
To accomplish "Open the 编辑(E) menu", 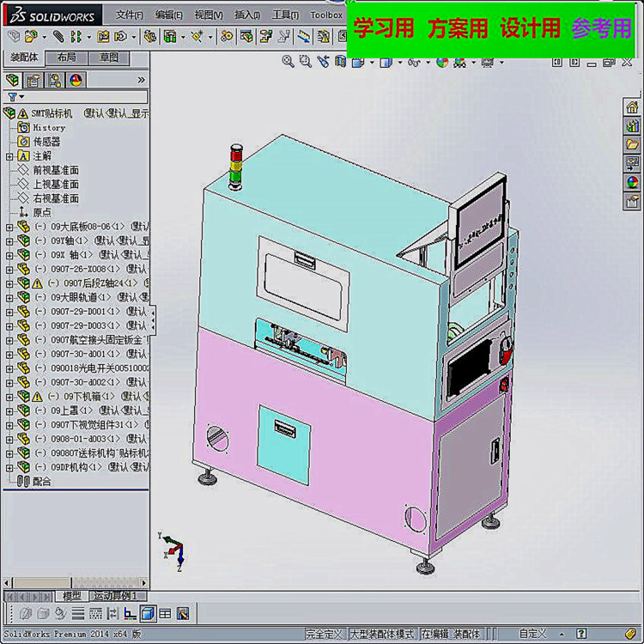I will pyautogui.click(x=168, y=15).
